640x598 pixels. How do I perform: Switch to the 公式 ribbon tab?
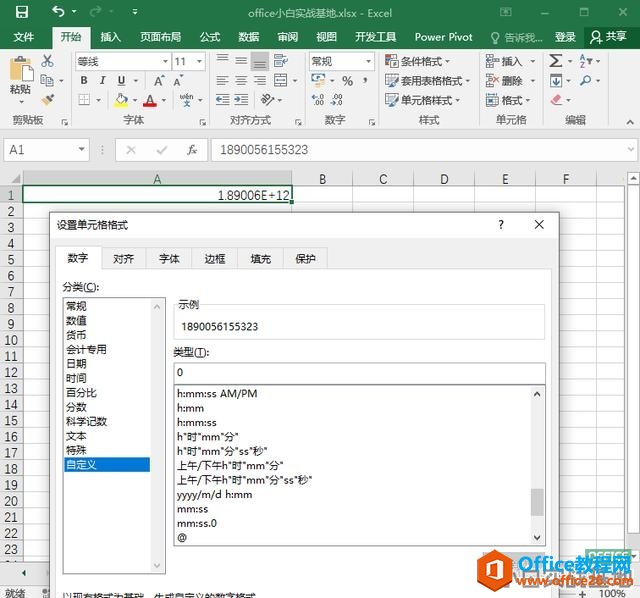pyautogui.click(x=210, y=37)
